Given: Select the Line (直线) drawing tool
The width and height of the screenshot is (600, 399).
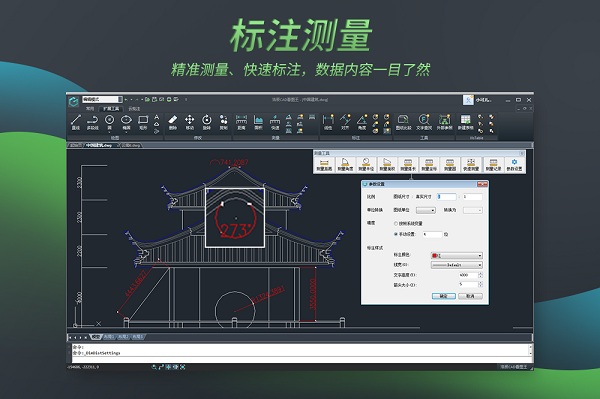Looking at the screenshot, I should click(76, 122).
